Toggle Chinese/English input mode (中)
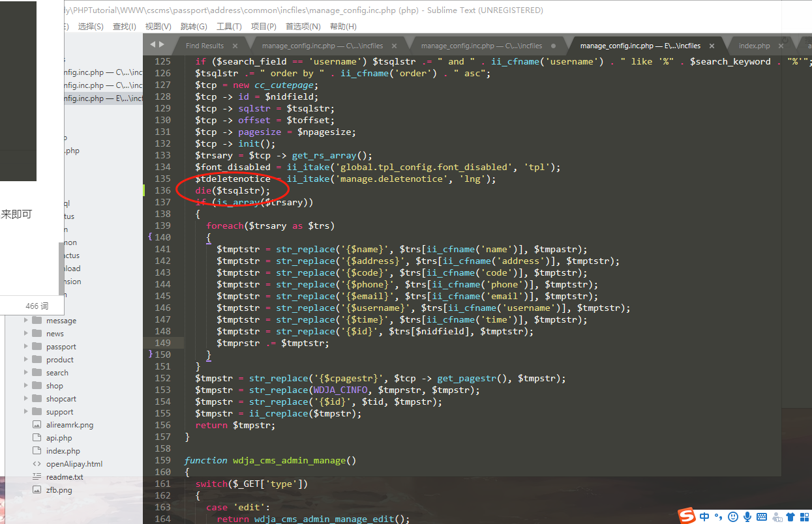812x524 pixels. coord(705,517)
